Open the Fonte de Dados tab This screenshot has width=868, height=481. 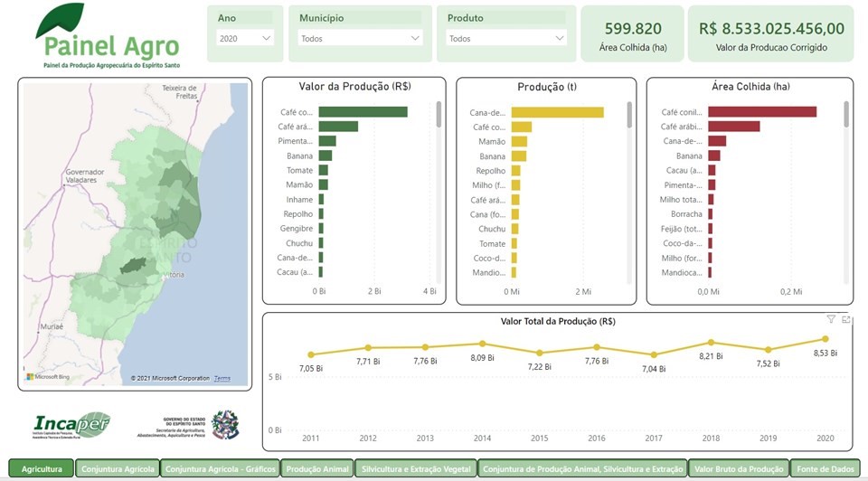pyautogui.click(x=826, y=469)
